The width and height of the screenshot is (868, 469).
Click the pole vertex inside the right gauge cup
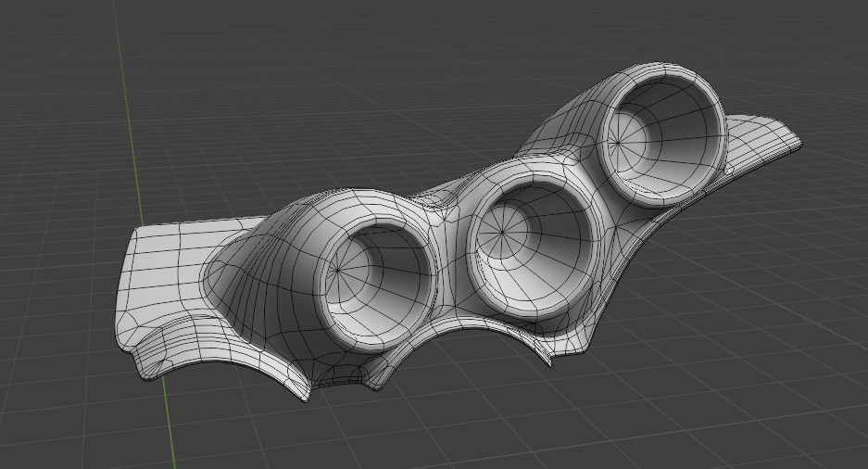point(618,143)
